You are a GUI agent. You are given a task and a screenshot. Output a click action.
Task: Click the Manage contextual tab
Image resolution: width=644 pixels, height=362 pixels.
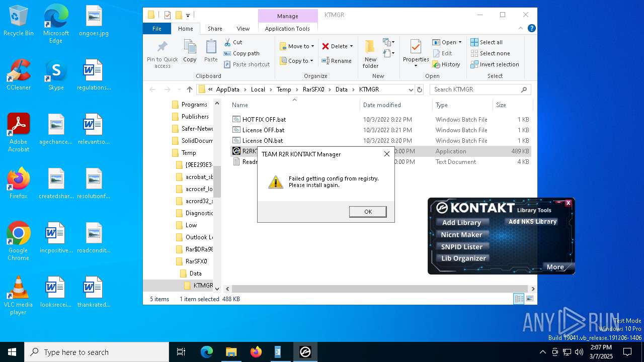[288, 16]
